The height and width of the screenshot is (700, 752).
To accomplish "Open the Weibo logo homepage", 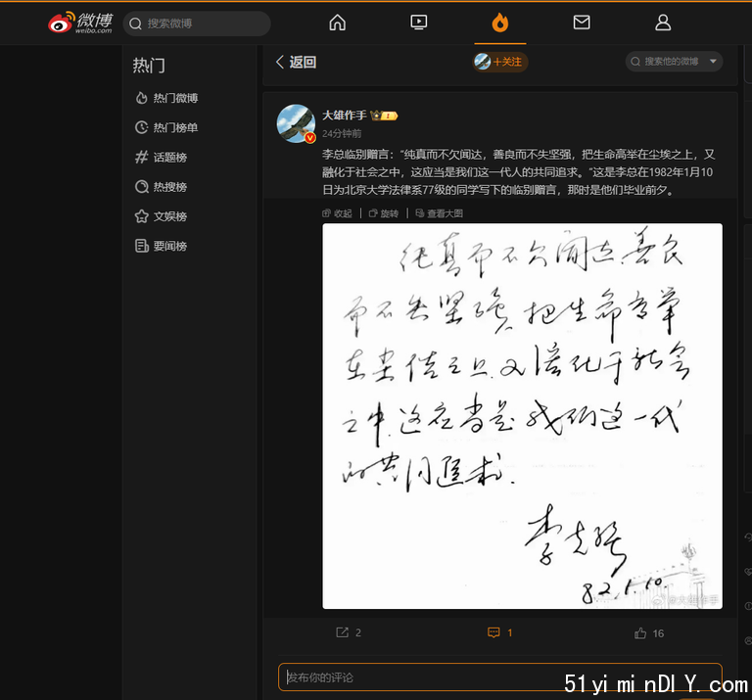I will coord(80,23).
